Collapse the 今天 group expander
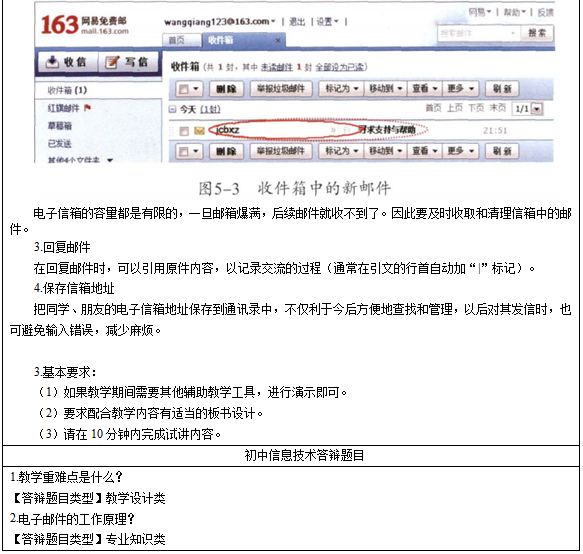The image size is (583, 554). coord(172,109)
